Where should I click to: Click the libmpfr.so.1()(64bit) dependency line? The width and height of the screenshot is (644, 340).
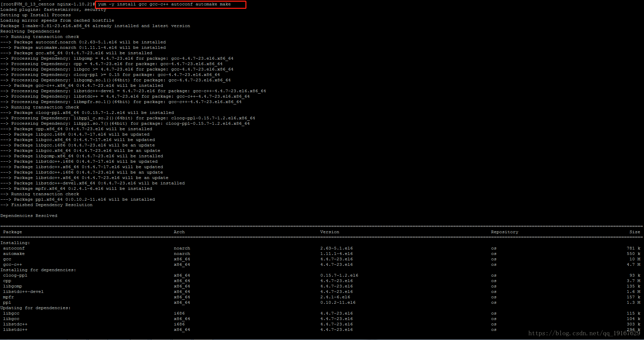(121, 102)
